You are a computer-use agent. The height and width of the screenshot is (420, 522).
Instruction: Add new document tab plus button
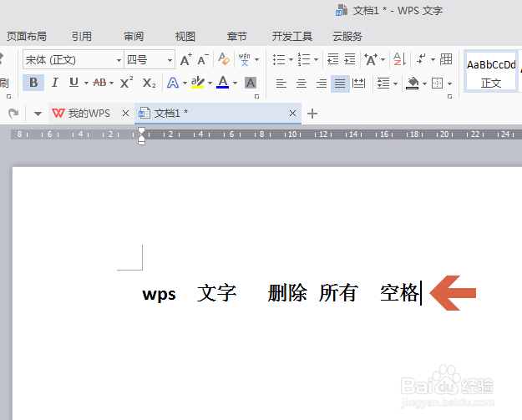[x=312, y=114]
